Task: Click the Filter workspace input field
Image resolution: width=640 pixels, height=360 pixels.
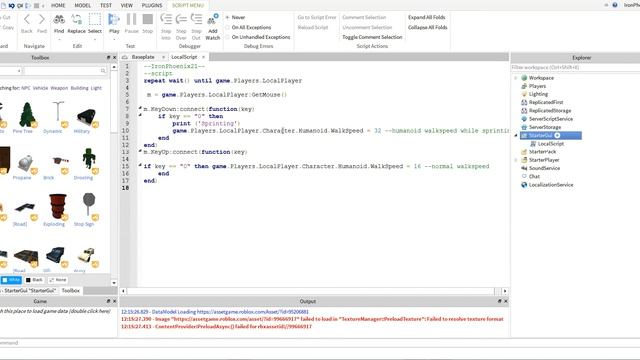Action: [575, 67]
